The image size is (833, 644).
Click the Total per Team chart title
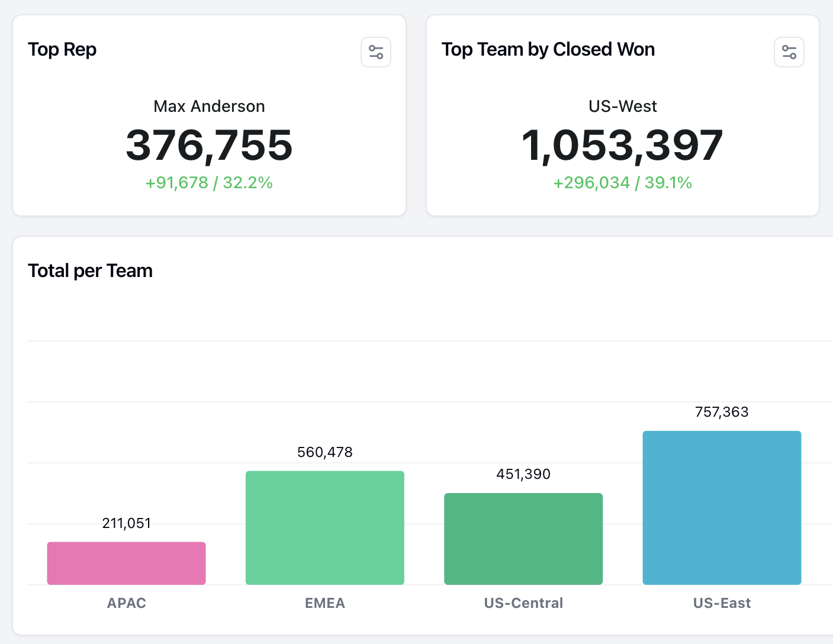click(90, 271)
